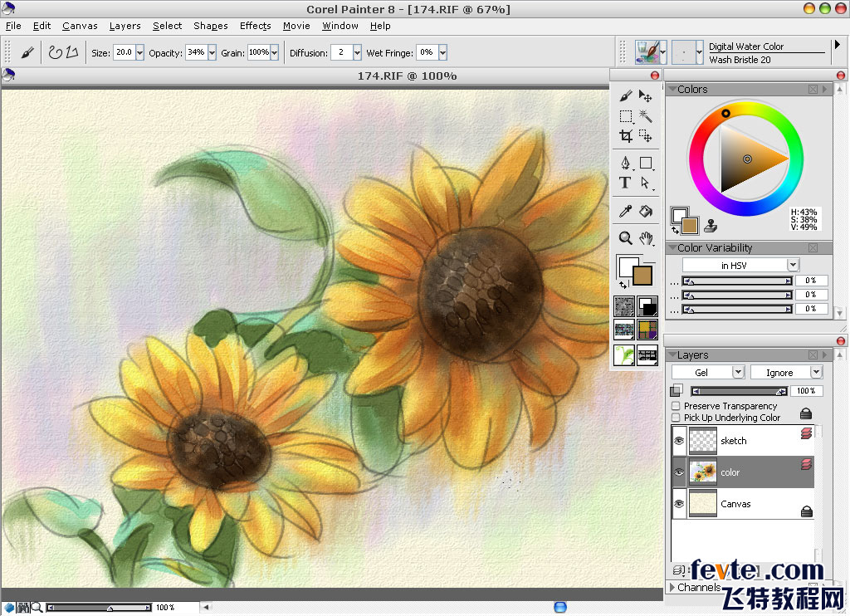
Task: Expand the Channels palette
Action: (672, 587)
